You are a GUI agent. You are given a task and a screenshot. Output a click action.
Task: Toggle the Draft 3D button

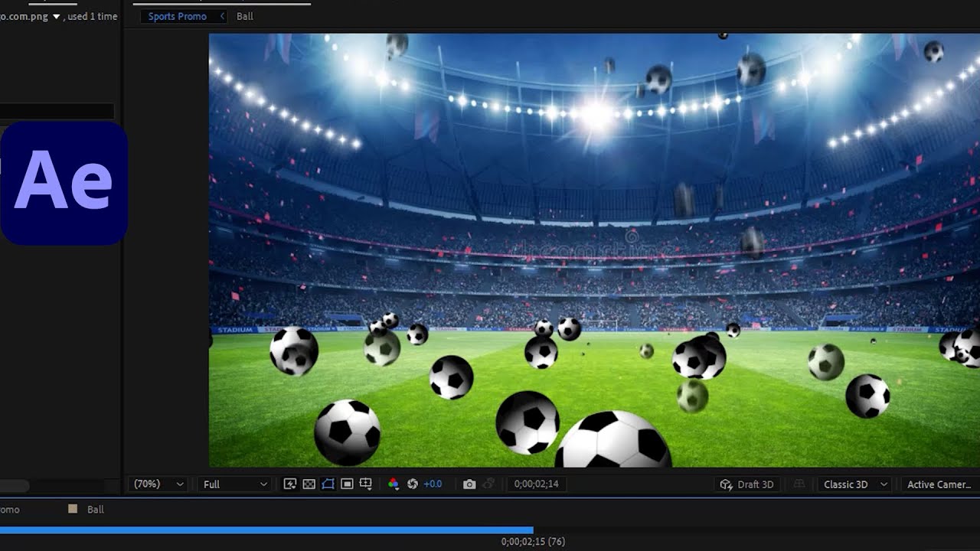coord(747,484)
